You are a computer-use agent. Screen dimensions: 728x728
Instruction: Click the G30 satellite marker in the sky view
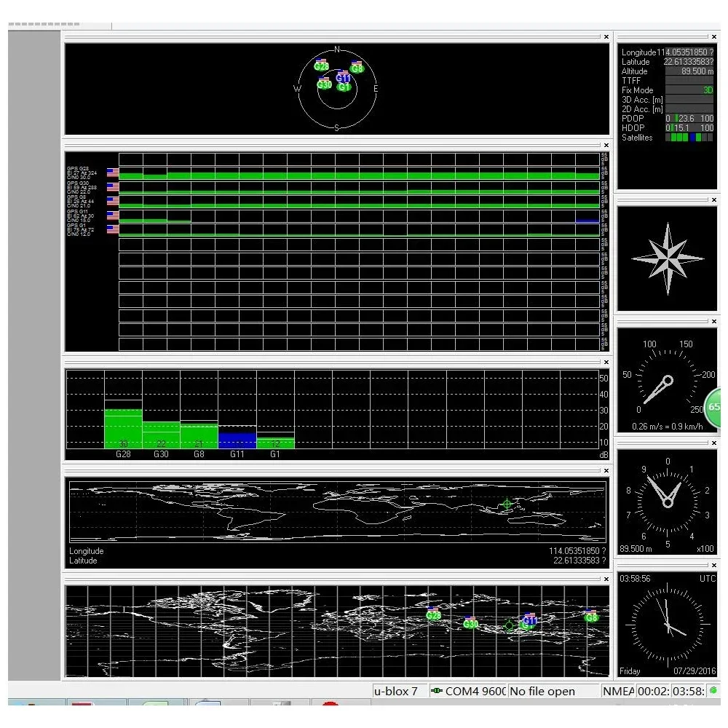click(x=325, y=84)
